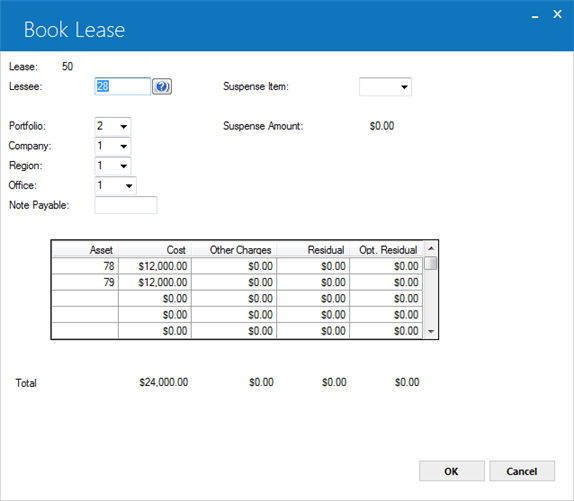Viewport: 574px width, 501px height.
Task: Select the asset table scrollbar thumb
Action: [431, 263]
